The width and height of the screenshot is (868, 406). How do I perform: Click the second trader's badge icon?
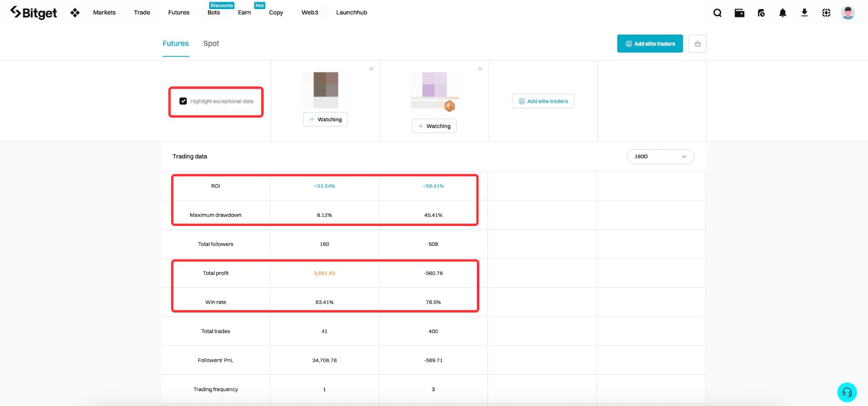tap(449, 106)
